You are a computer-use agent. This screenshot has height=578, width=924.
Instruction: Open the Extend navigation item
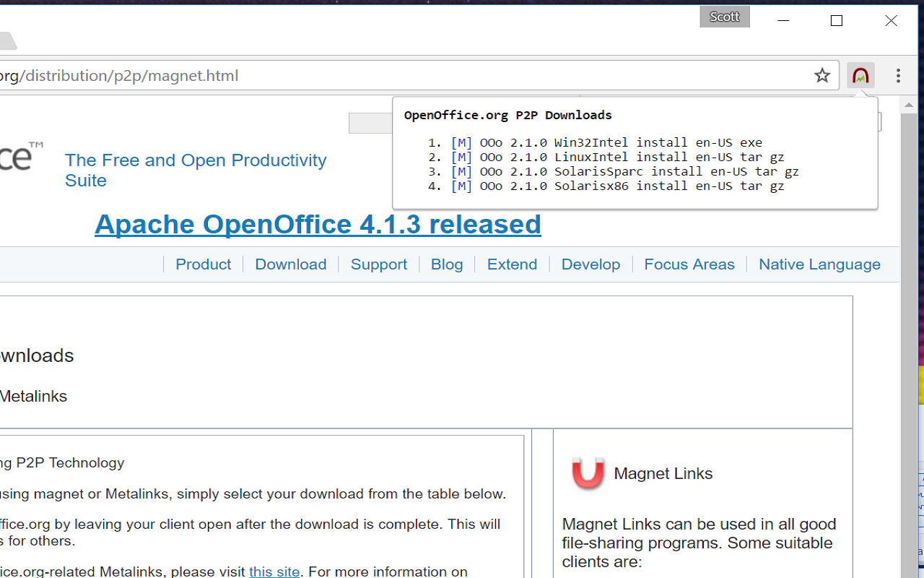click(513, 264)
